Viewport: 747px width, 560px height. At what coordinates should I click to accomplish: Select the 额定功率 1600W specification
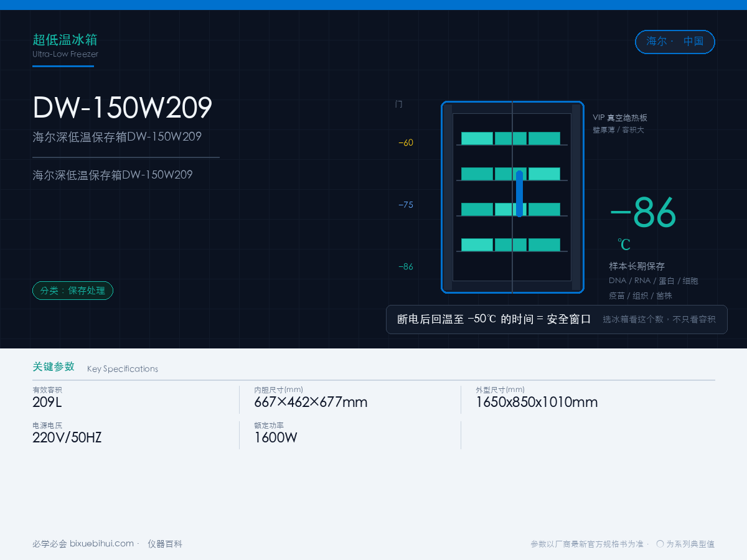click(276, 433)
